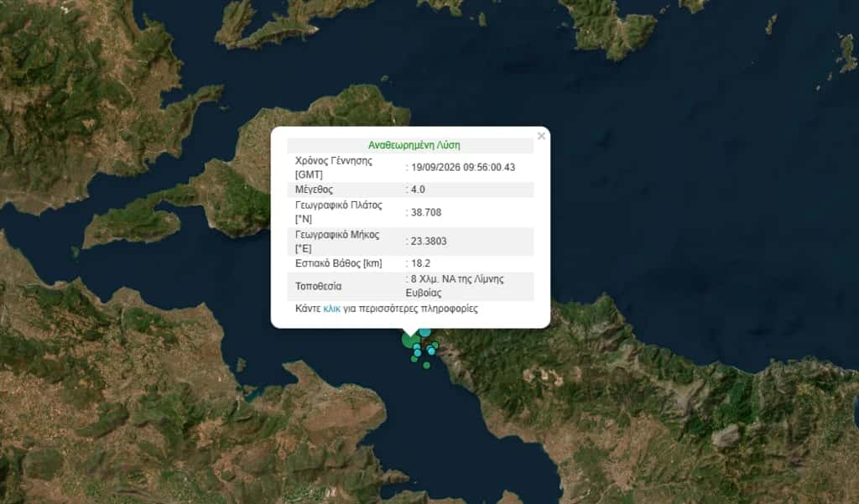Click the magnitude value 4.0
859x504 pixels.
418,190
